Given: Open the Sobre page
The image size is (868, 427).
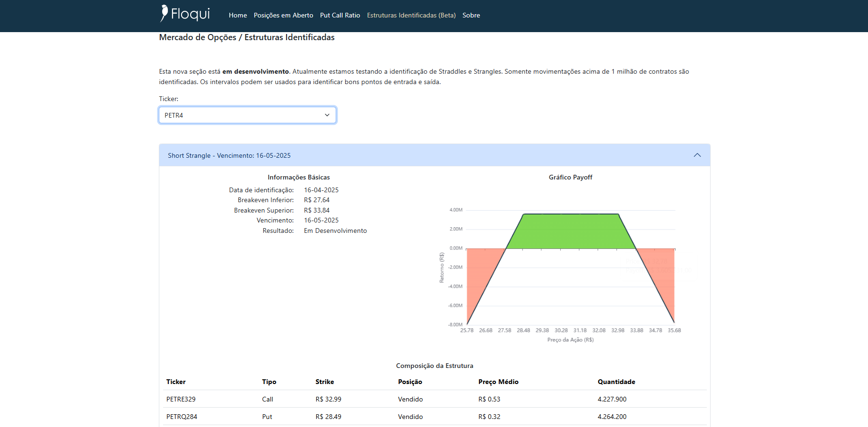Looking at the screenshot, I should click(471, 15).
